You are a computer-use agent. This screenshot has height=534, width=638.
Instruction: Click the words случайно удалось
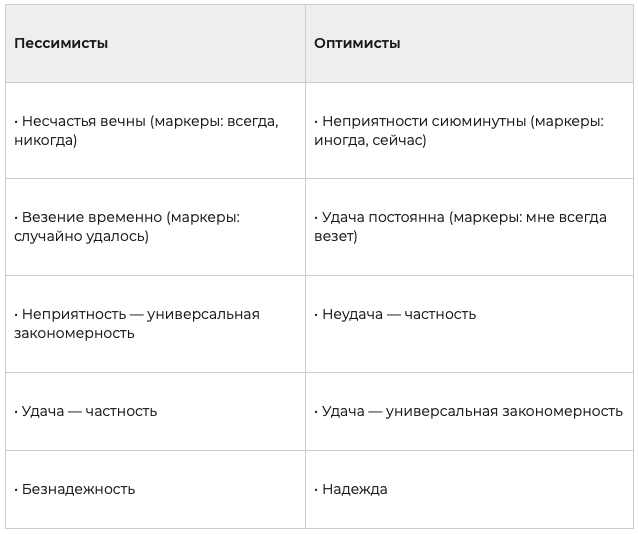(x=81, y=237)
